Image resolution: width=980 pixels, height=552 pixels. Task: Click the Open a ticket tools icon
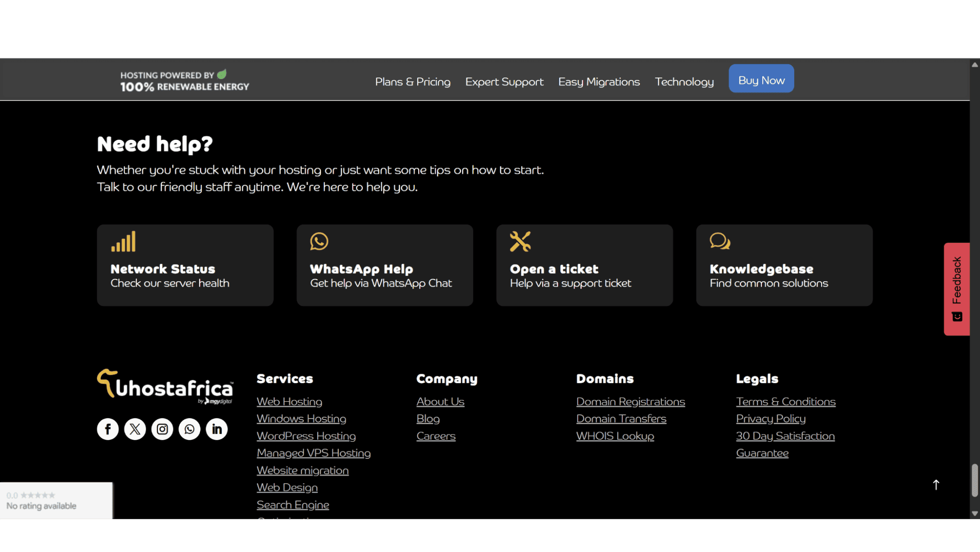tap(520, 241)
